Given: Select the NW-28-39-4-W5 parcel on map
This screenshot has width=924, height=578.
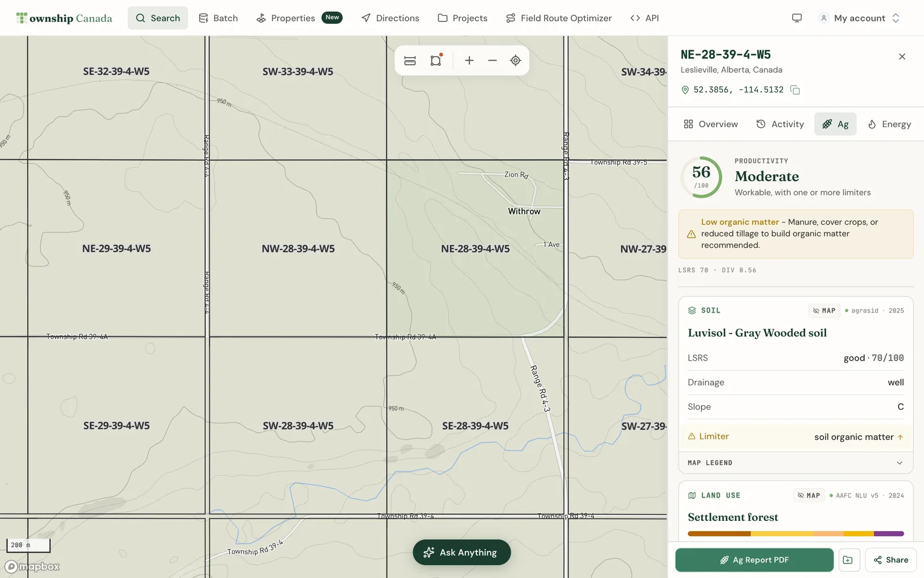Looking at the screenshot, I should [298, 249].
